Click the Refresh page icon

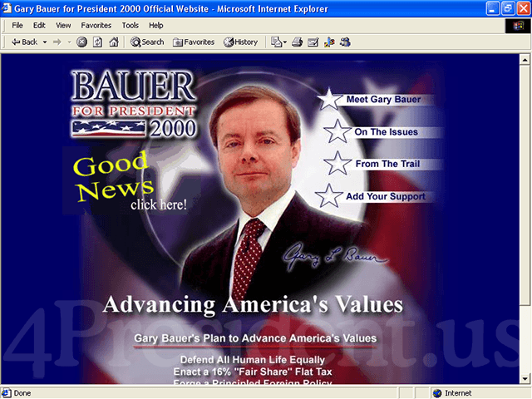[x=97, y=42]
